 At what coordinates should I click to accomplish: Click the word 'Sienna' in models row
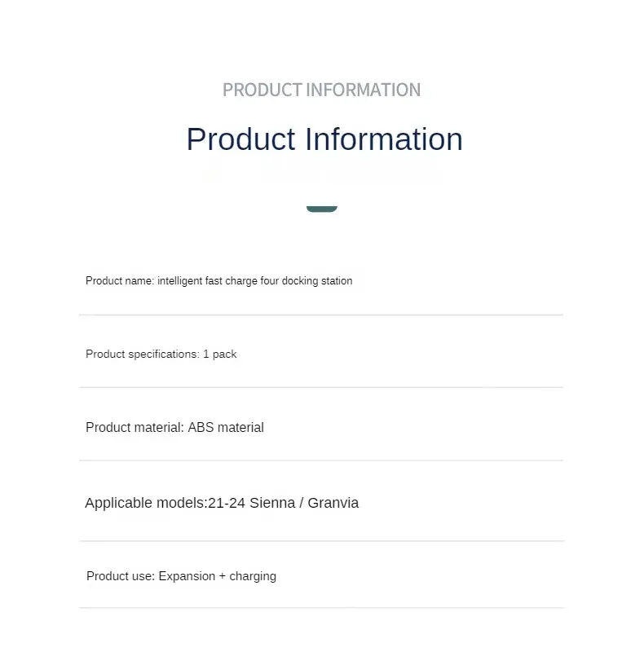(272, 503)
